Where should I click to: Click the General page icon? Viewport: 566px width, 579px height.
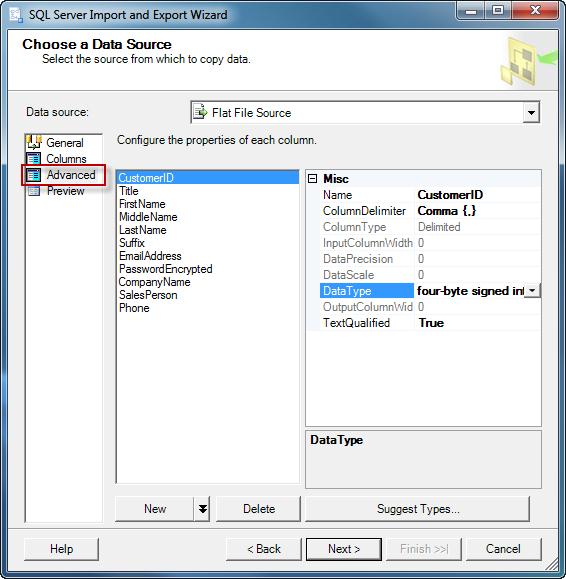(x=34, y=142)
